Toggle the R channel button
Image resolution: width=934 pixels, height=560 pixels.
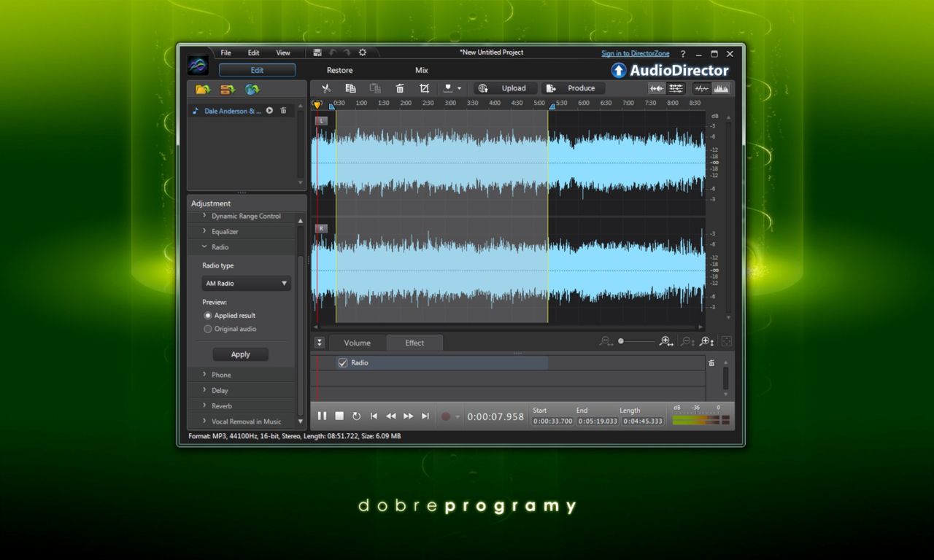point(321,228)
